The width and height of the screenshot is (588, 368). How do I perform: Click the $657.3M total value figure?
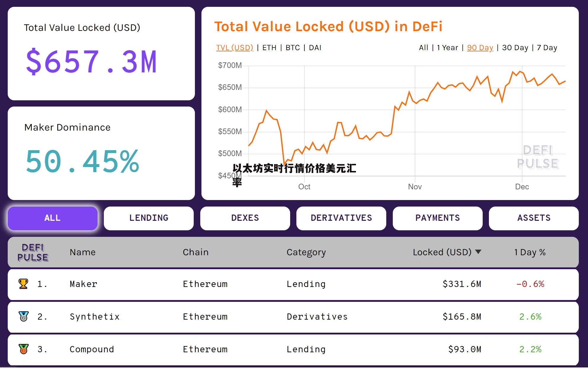click(x=91, y=61)
